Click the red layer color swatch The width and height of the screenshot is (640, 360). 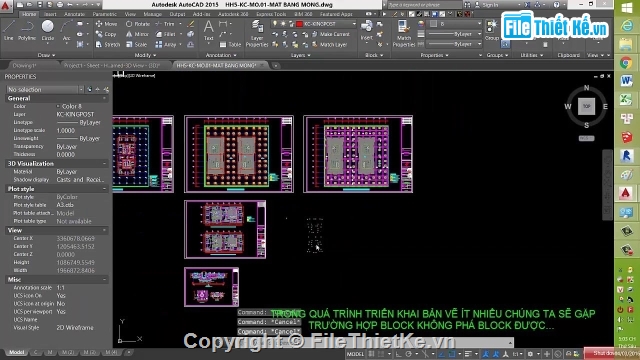(300, 24)
